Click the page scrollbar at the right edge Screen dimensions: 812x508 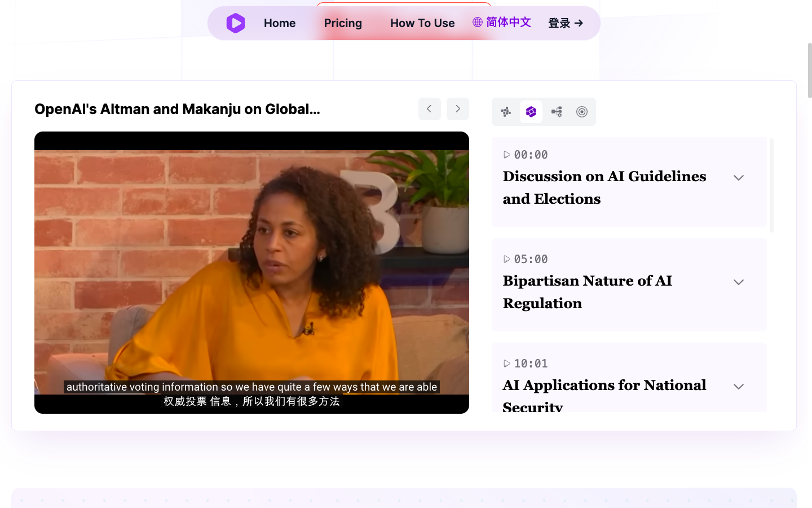[810, 71]
